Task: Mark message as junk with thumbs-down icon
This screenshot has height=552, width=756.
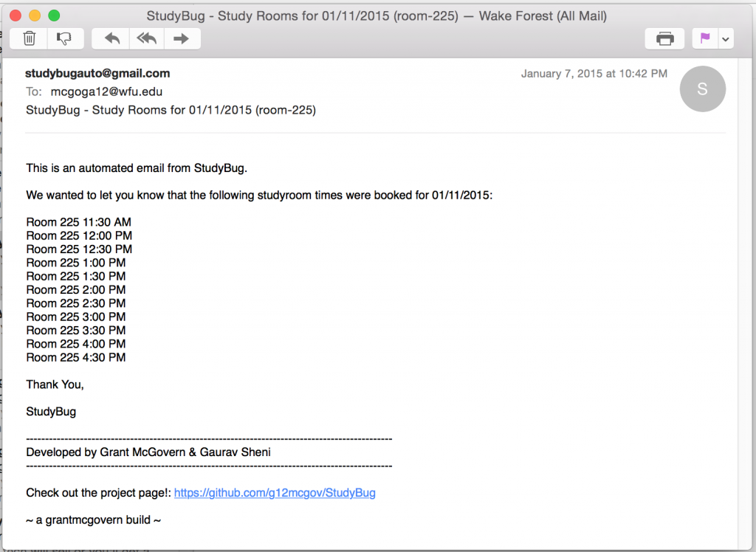Action: tap(65, 38)
